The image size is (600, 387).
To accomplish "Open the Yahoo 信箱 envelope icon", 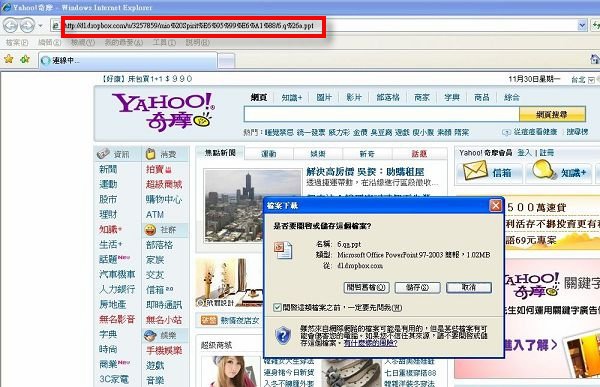I will tap(475, 171).
